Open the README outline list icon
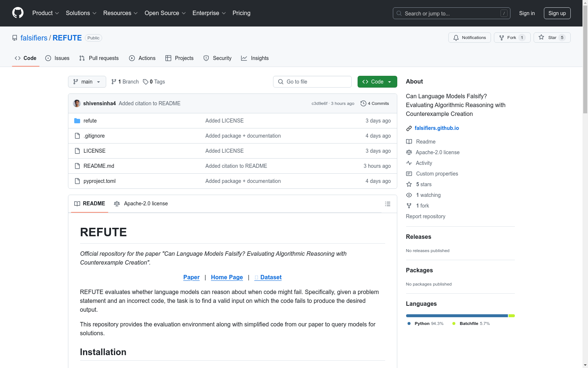Viewport: 588px width, 368px height. point(388,204)
